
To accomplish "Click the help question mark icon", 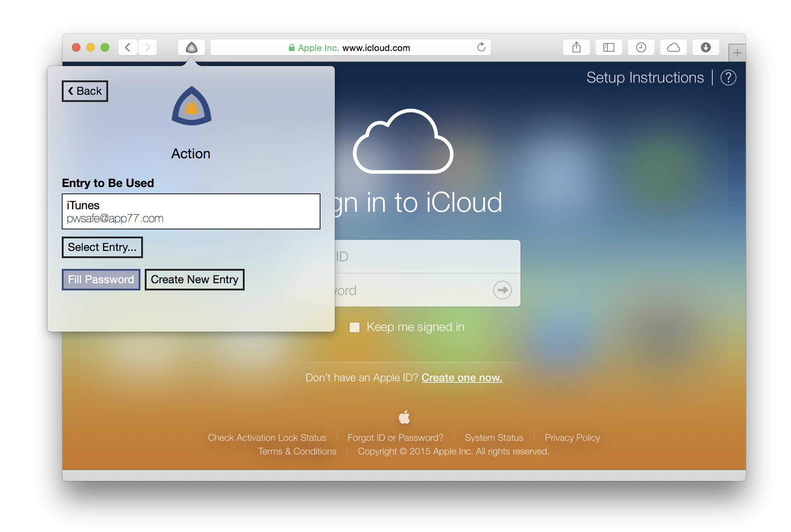I will [728, 78].
